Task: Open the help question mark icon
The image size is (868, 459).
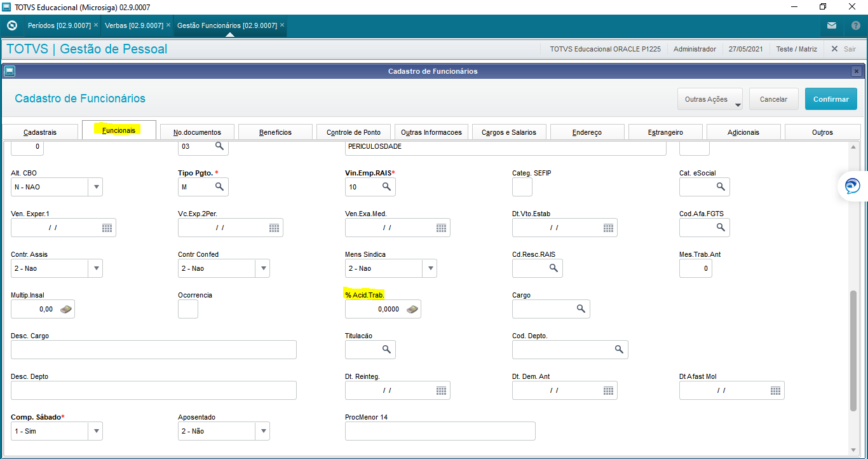Action: pos(855,25)
